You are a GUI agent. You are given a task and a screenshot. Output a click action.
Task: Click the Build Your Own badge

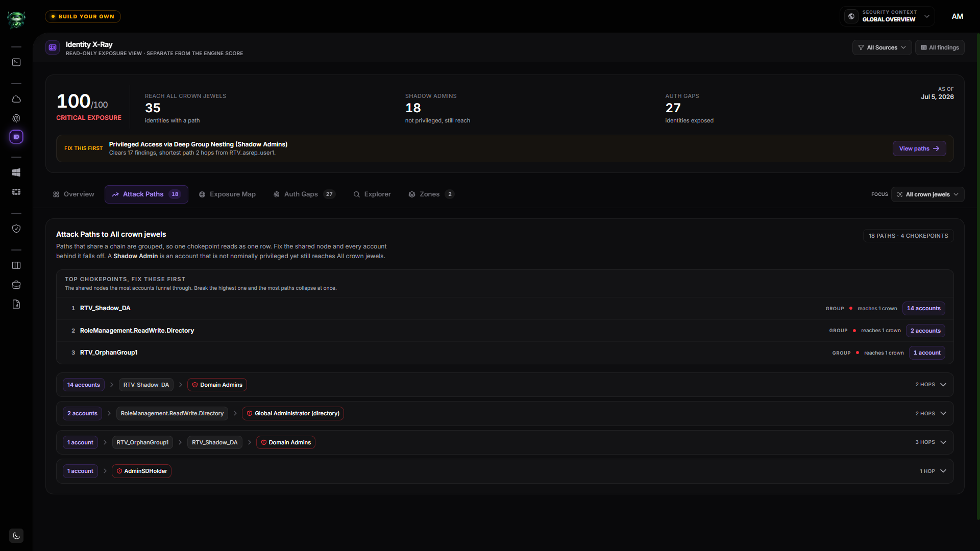click(83, 16)
